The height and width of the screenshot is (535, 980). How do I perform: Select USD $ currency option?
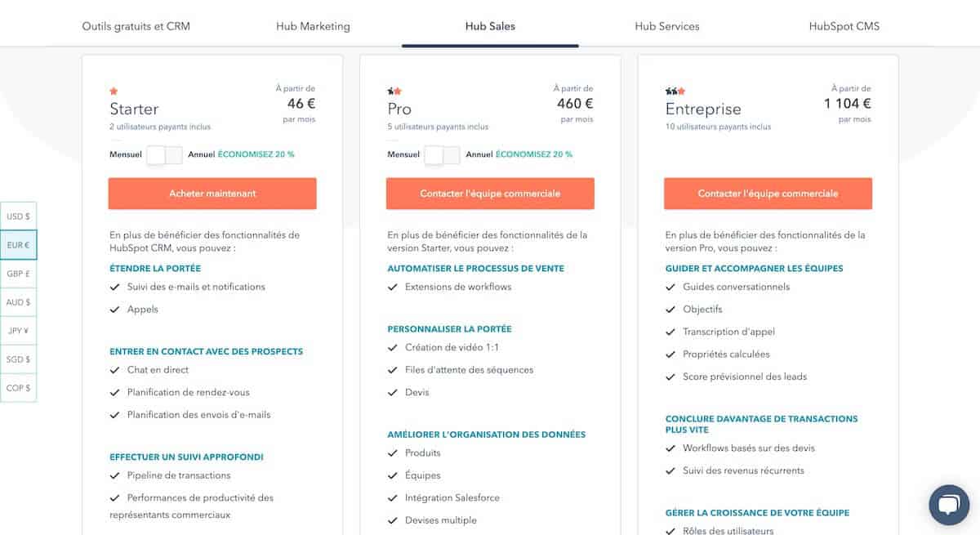pos(18,216)
